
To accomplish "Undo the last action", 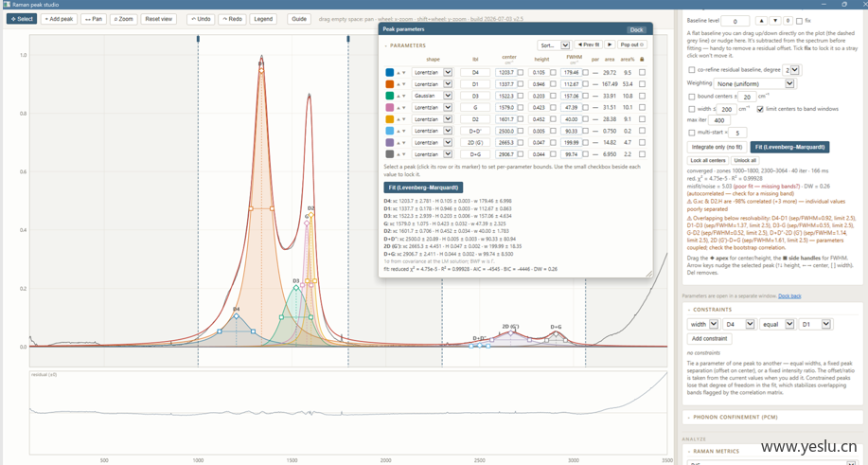I will coord(201,19).
